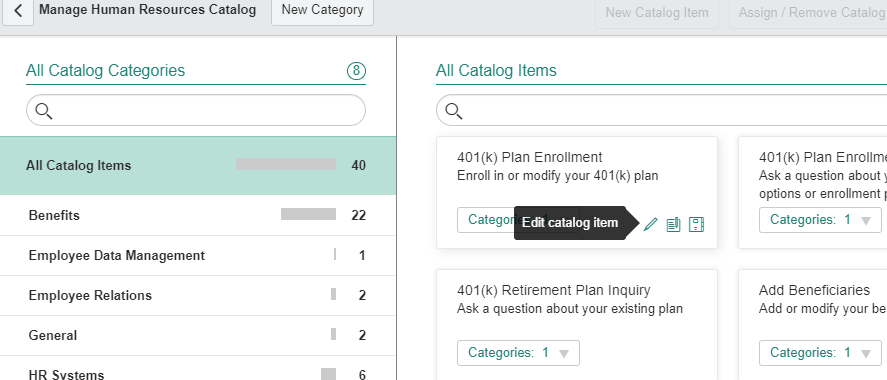
Task: Click the magnifier icon in the categories search
Action: click(x=44, y=111)
